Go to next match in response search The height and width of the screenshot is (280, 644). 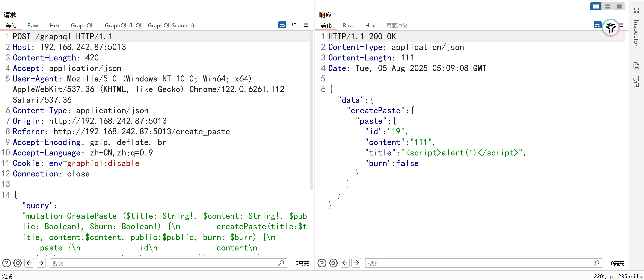click(356, 263)
